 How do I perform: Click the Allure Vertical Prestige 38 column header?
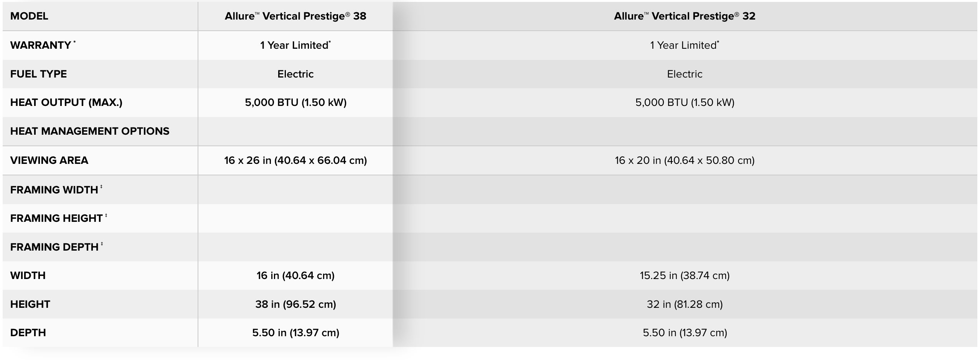(x=295, y=16)
